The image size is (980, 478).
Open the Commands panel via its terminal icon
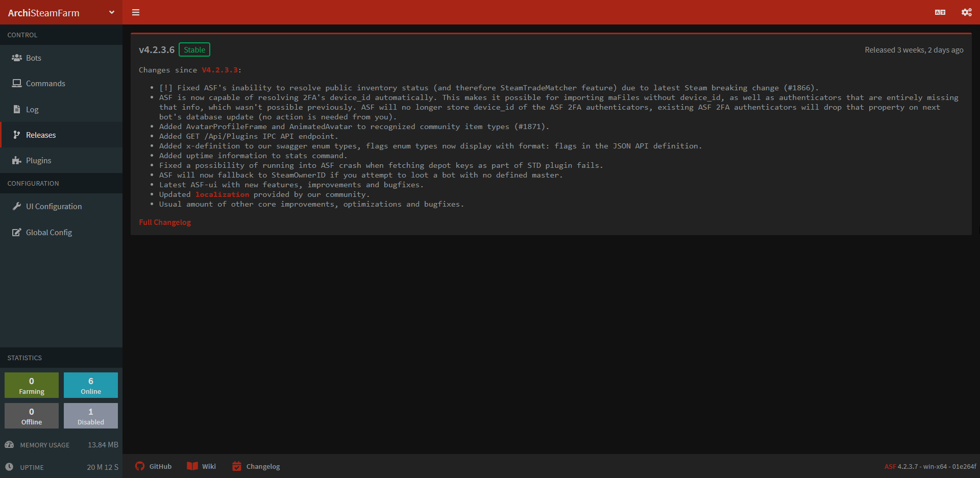point(16,83)
